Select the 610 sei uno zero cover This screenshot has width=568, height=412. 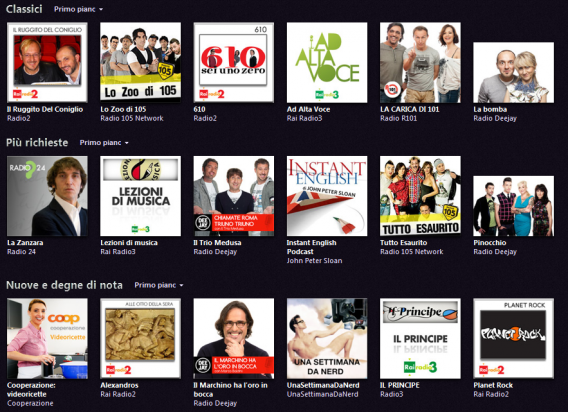[234, 62]
